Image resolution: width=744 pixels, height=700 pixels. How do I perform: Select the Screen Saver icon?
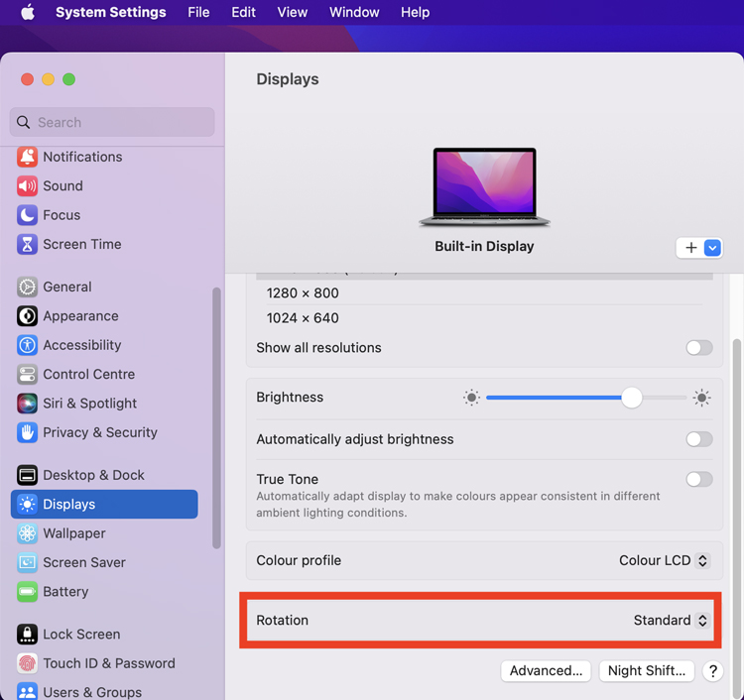(x=27, y=562)
